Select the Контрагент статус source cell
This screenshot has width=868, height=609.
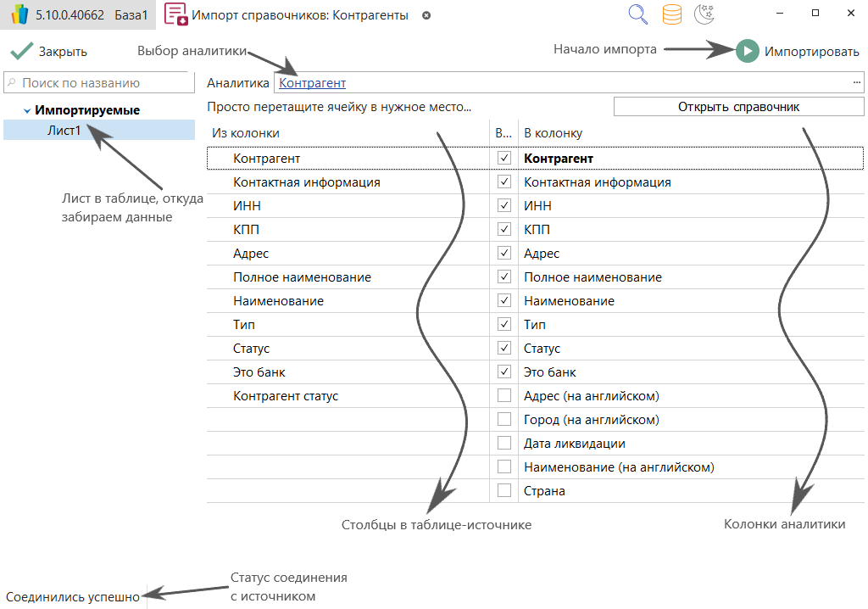pos(286,396)
